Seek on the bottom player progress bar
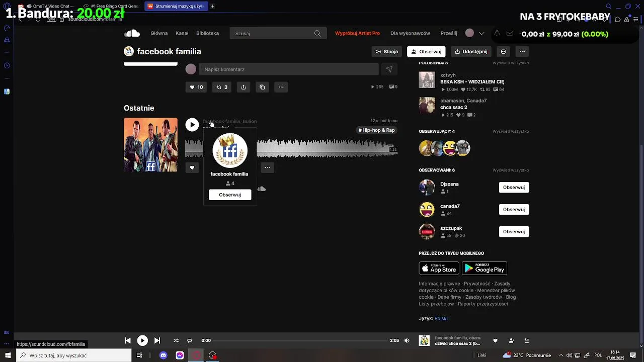The image size is (644, 362). [x=300, y=341]
